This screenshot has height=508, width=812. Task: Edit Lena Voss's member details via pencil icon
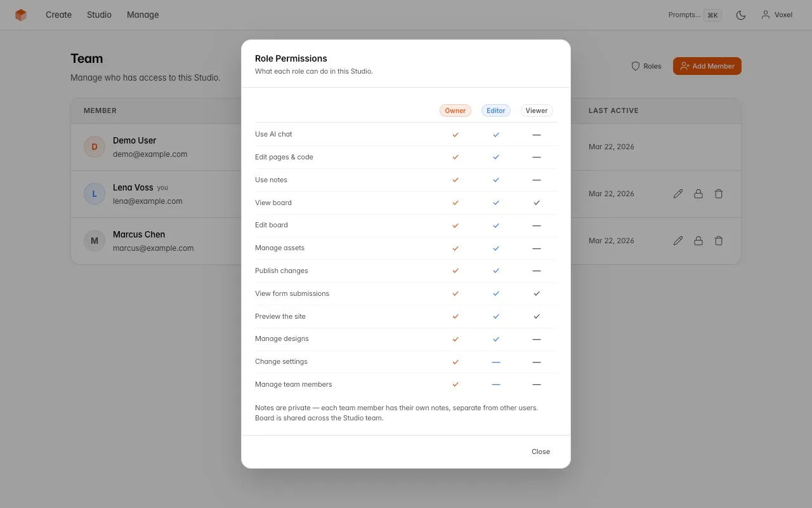(x=678, y=194)
